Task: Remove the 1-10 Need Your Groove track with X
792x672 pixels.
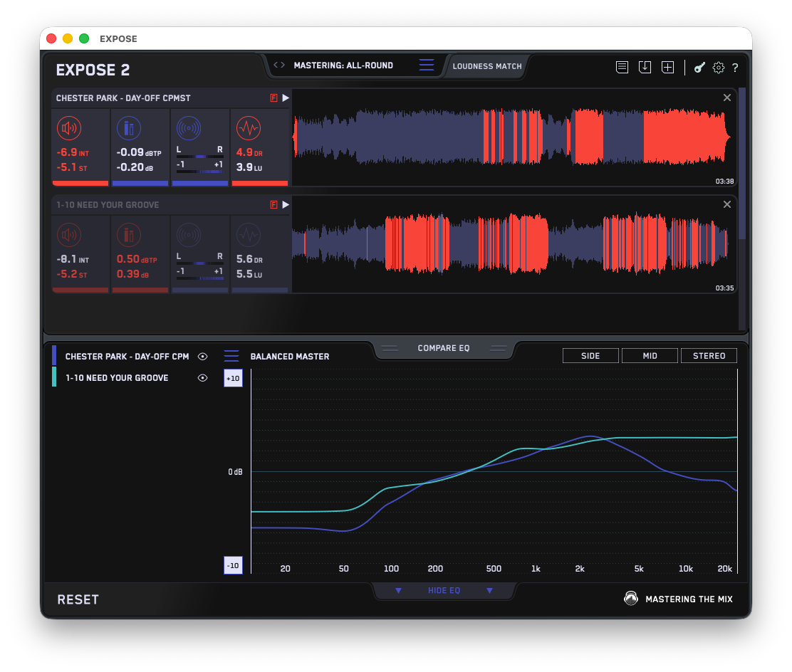Action: [727, 204]
